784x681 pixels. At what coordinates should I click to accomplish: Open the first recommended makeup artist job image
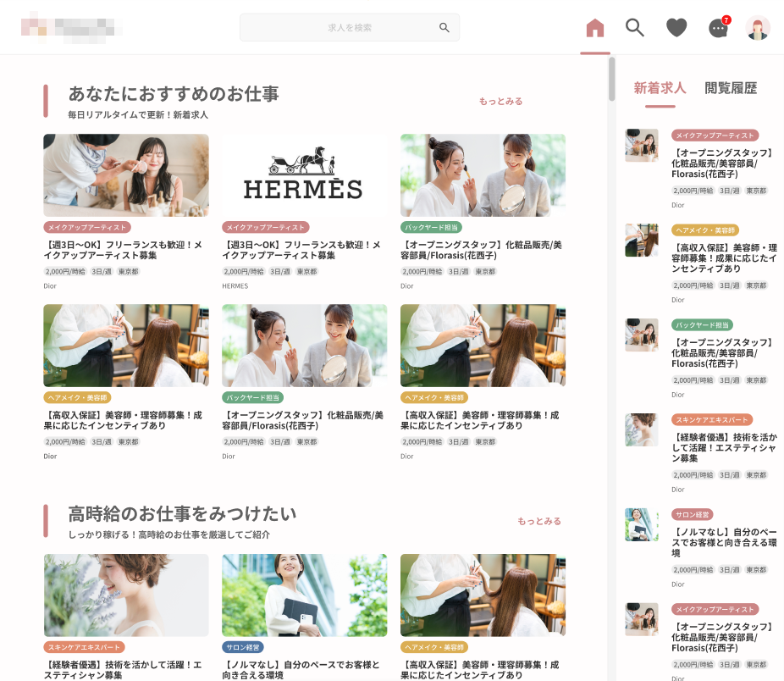[126, 175]
